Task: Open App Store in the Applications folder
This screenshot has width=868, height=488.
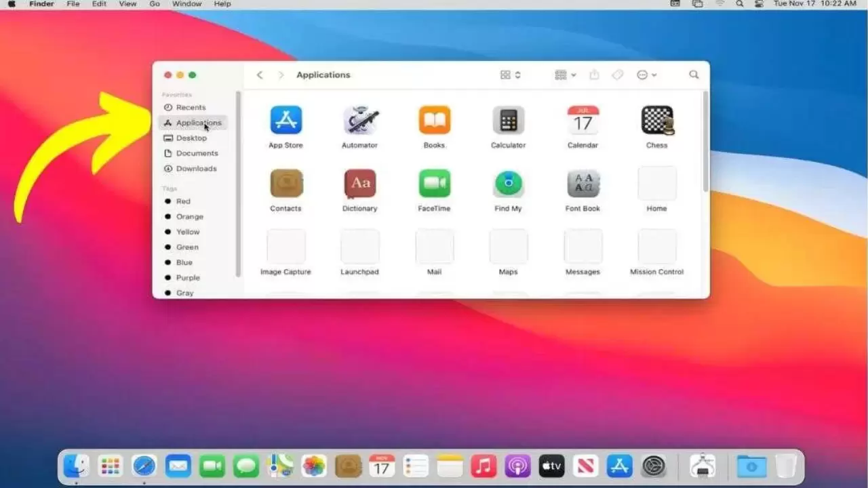Action: 285,121
